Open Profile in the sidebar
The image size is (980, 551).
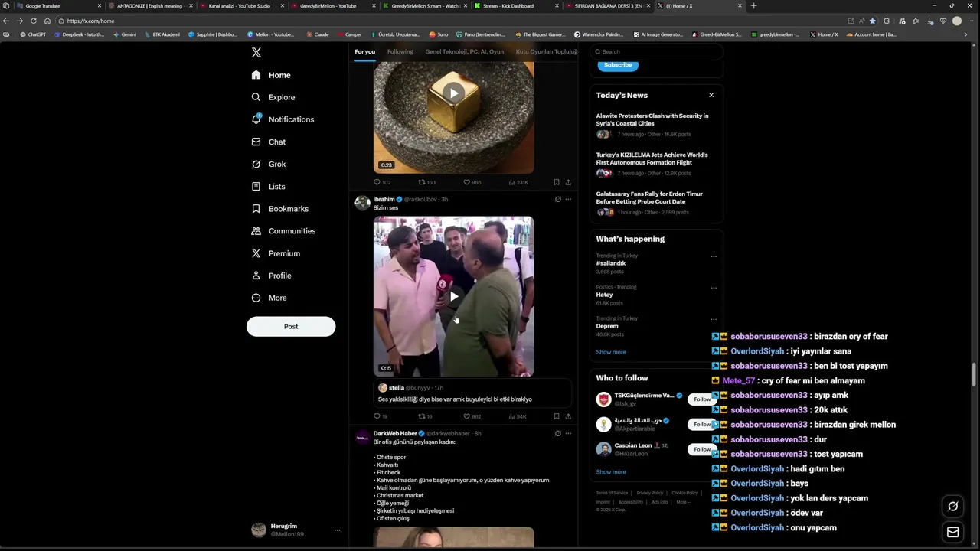(271, 275)
